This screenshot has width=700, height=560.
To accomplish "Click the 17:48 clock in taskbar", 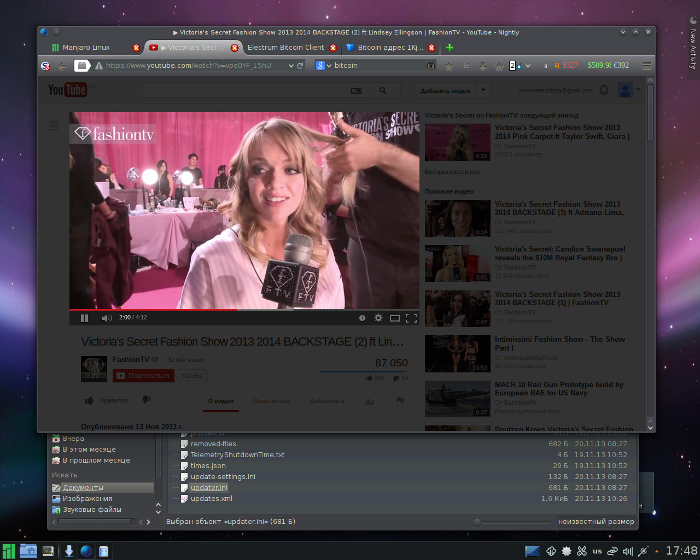I will (681, 551).
